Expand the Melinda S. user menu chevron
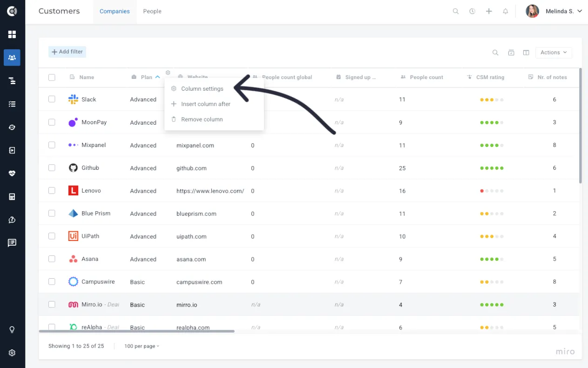This screenshot has width=588, height=368. pos(580,11)
